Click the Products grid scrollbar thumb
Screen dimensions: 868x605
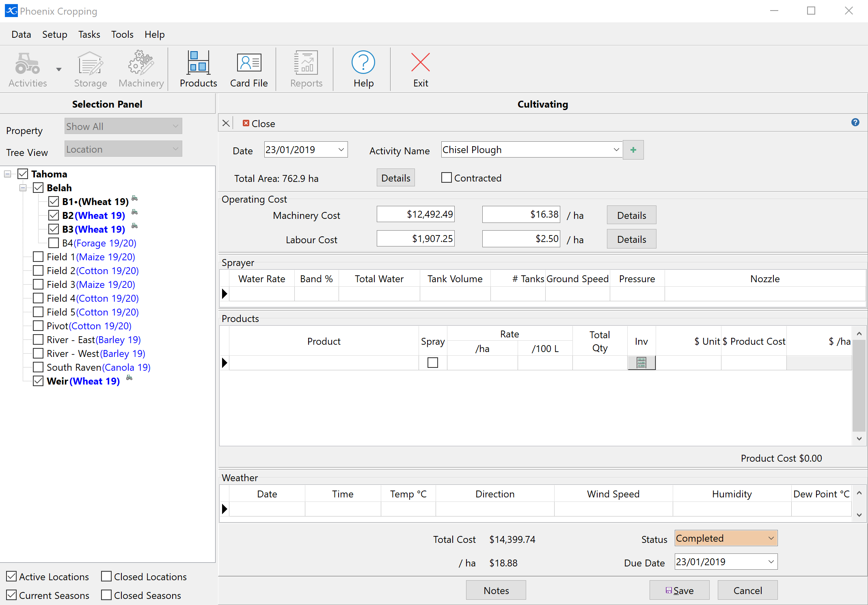[x=859, y=386]
